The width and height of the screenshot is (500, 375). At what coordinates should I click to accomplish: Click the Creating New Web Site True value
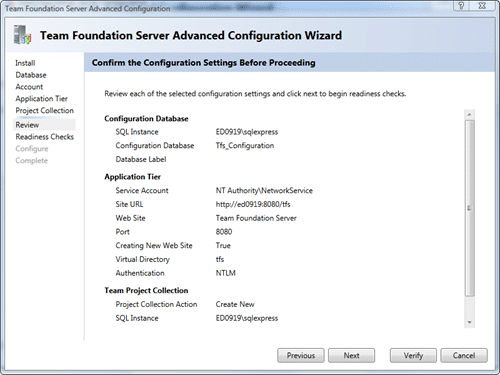(x=223, y=246)
